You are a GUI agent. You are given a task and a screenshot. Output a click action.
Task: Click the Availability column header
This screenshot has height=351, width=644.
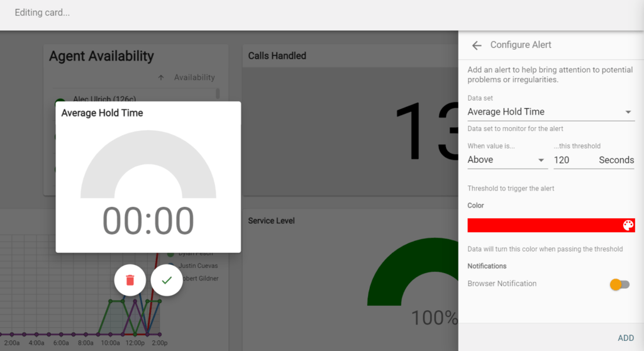(194, 77)
